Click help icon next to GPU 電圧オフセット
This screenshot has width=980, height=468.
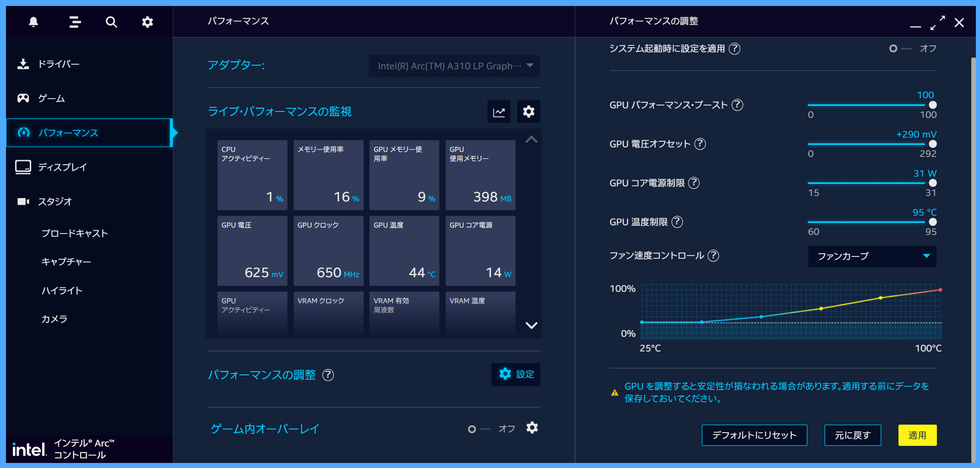[700, 144]
